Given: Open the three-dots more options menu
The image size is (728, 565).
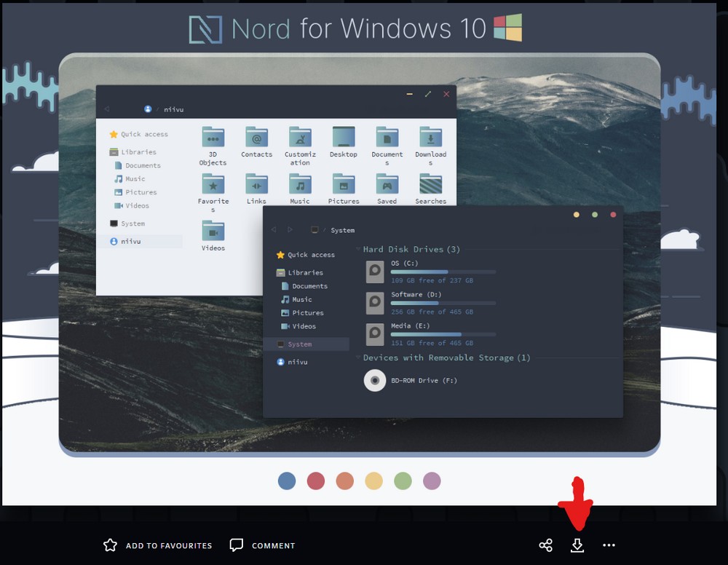Looking at the screenshot, I should [x=609, y=545].
